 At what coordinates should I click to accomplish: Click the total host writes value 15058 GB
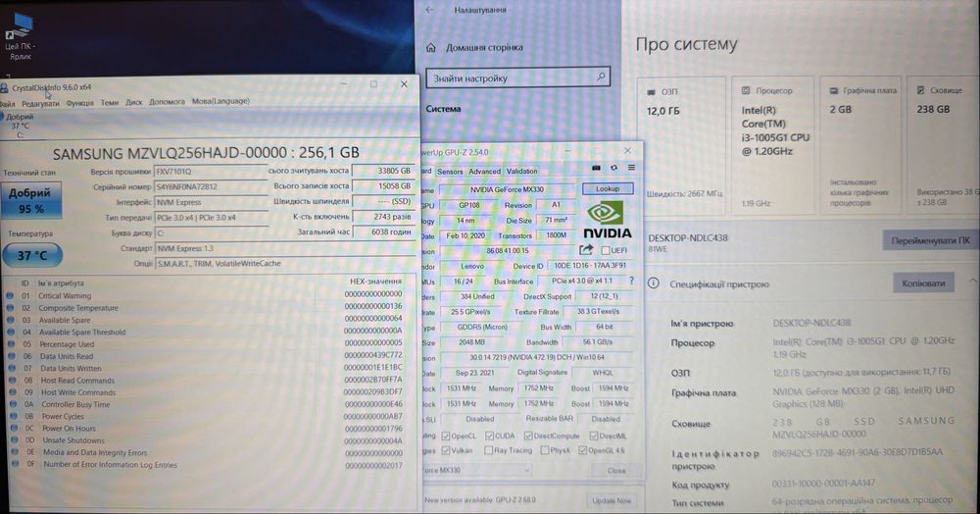coord(382,185)
